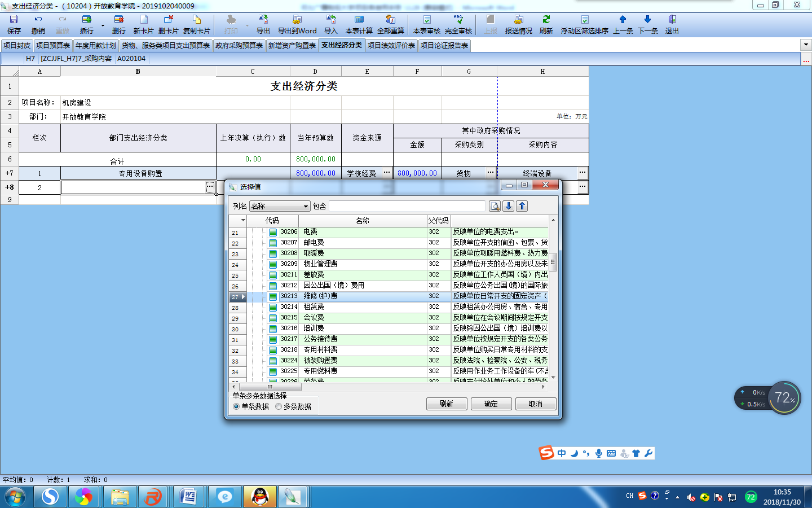Click the 插行 (Insert Row) toolbar icon
This screenshot has width=812, height=508.
pos(86,24)
